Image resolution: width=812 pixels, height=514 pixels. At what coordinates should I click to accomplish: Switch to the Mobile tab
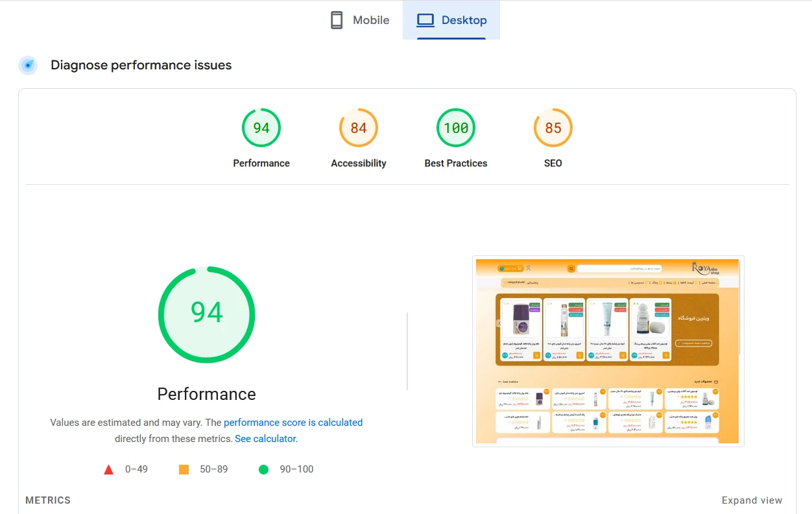pyautogui.click(x=359, y=20)
